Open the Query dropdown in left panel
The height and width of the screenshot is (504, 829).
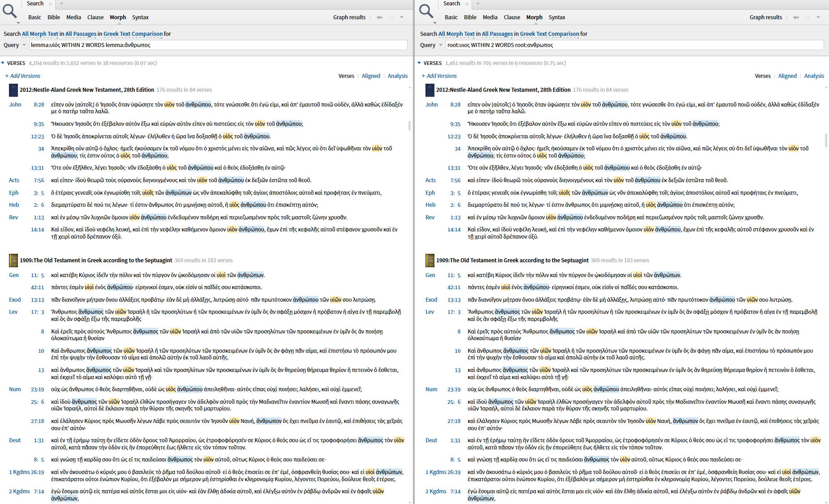24,45
